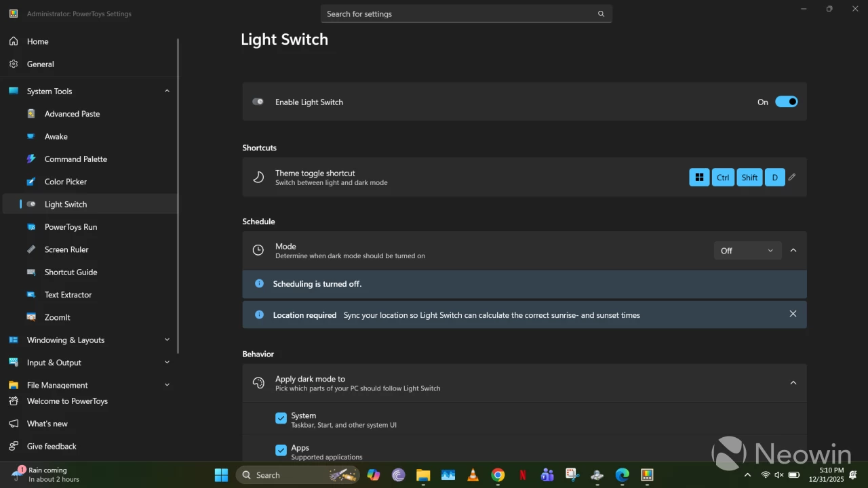
Task: Dismiss the Location required notice
Action: point(793,314)
